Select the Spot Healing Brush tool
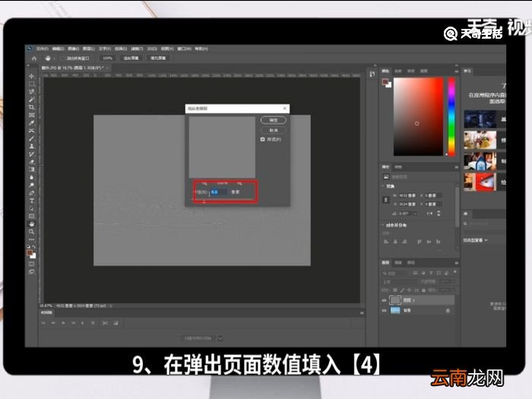The width and height of the screenshot is (532, 399). (31, 131)
